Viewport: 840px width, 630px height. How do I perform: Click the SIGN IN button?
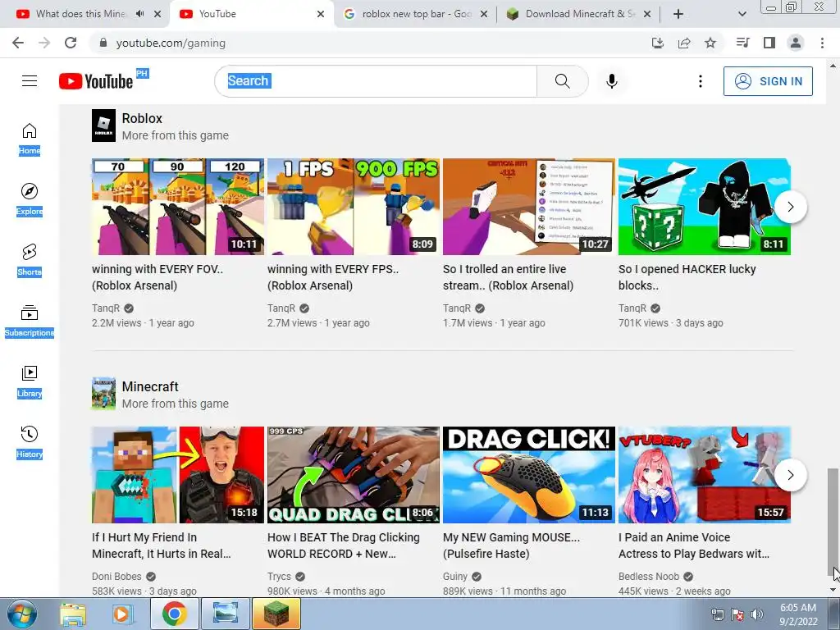(x=768, y=81)
